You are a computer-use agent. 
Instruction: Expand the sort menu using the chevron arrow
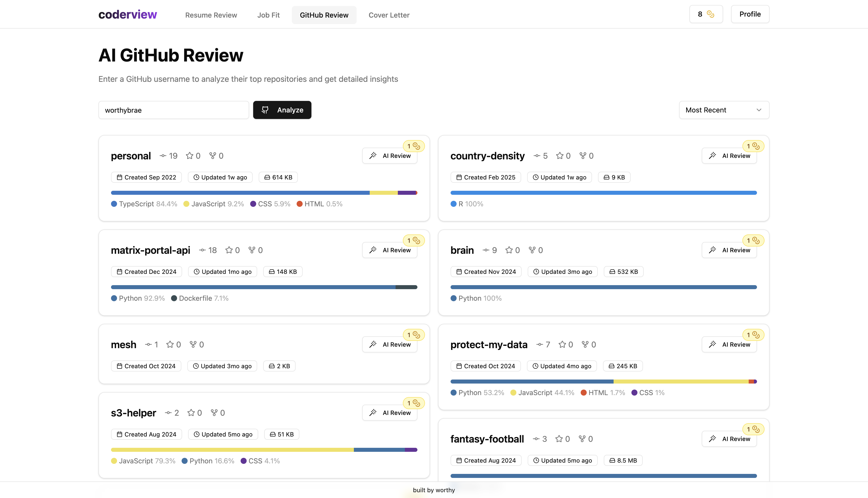point(759,110)
